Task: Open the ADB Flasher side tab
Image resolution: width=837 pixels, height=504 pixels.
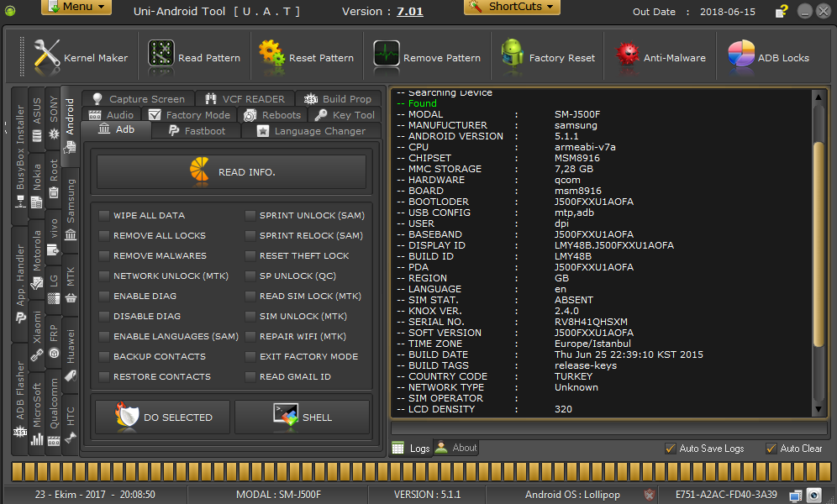Action: pos(20,399)
